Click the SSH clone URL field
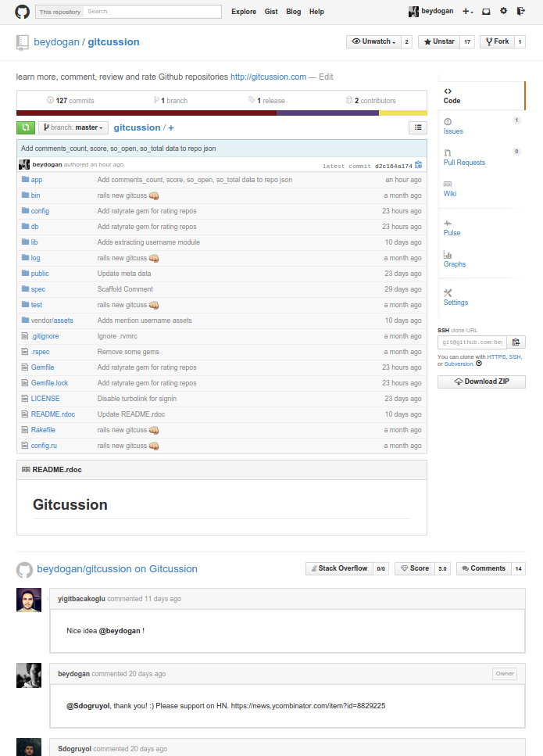This screenshot has height=756, width=543. pos(472,342)
